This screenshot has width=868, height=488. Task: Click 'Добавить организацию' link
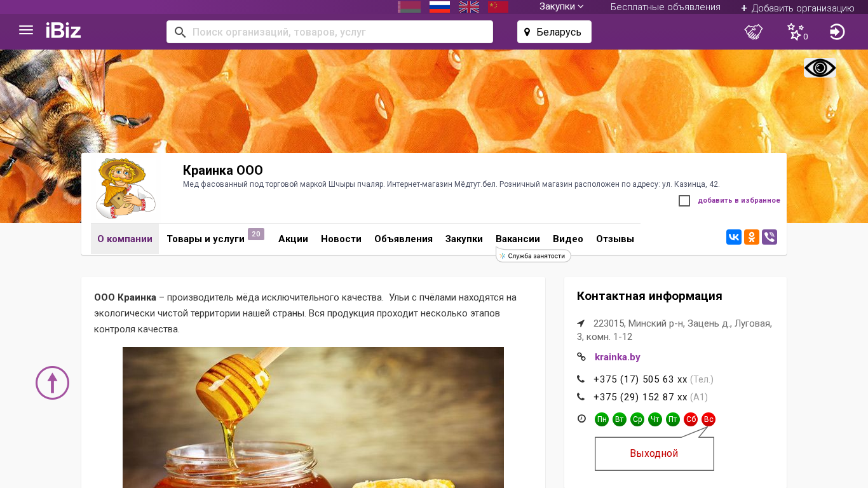(797, 8)
